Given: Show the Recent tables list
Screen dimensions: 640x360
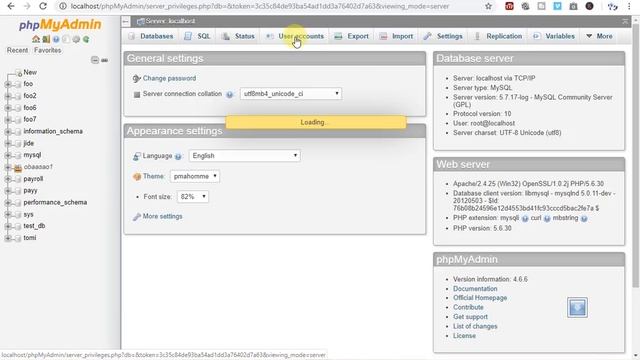Looking at the screenshot, I should (17, 50).
